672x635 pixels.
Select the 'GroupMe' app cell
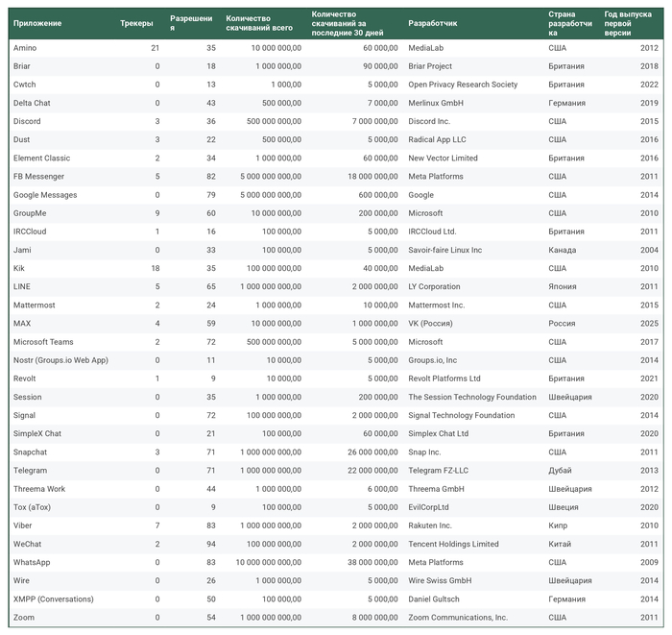(x=30, y=213)
